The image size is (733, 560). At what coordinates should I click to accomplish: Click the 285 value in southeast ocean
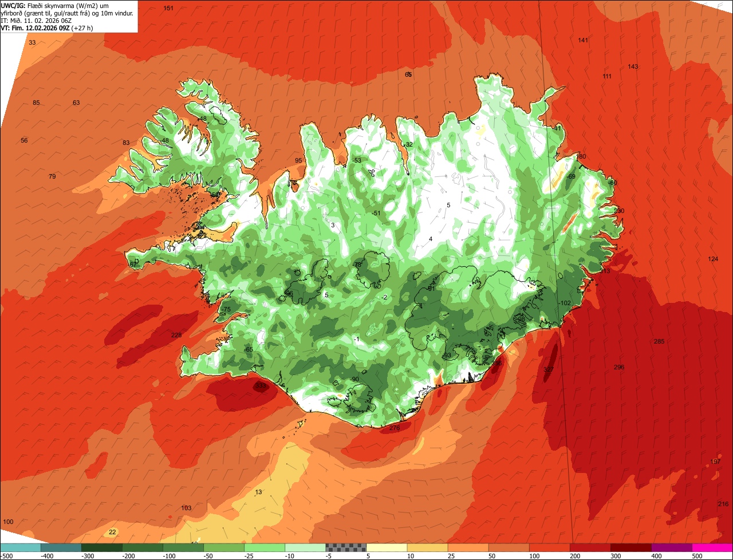[659, 341]
